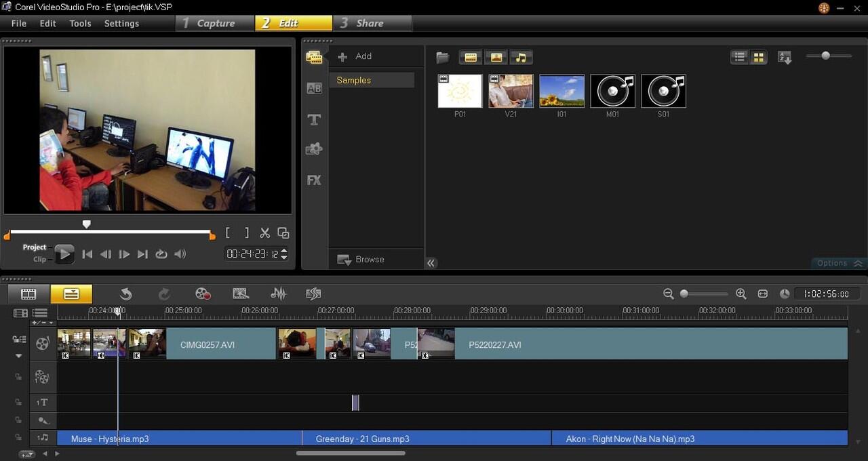Play the project preview
Image resolution: width=868 pixels, height=461 pixels.
point(64,254)
